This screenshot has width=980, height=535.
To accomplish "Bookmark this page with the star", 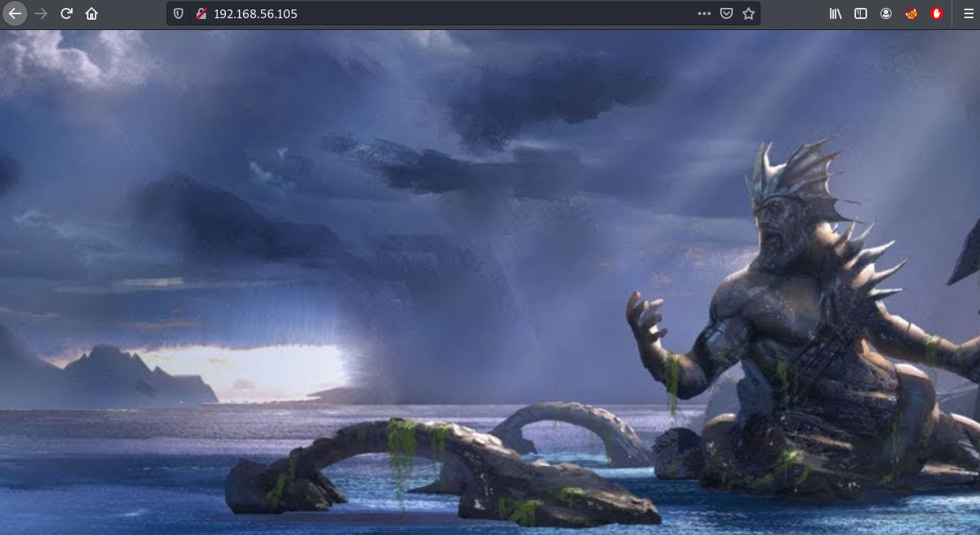I will pos(749,13).
